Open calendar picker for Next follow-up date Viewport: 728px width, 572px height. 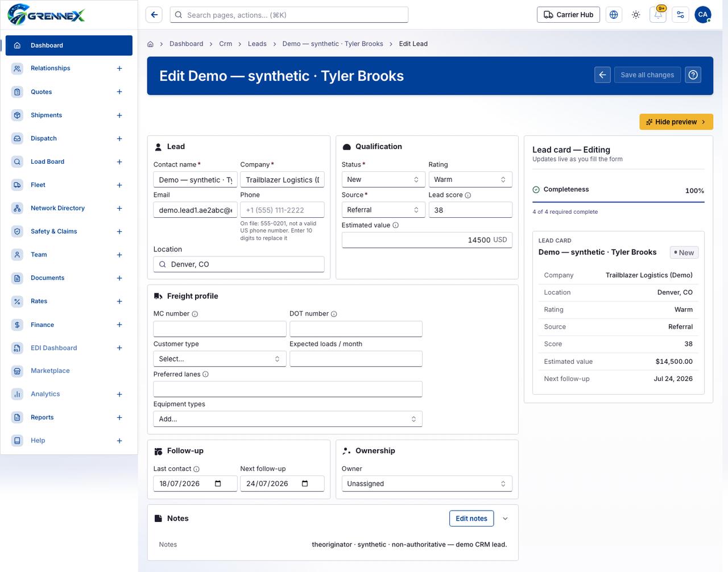[x=305, y=484]
